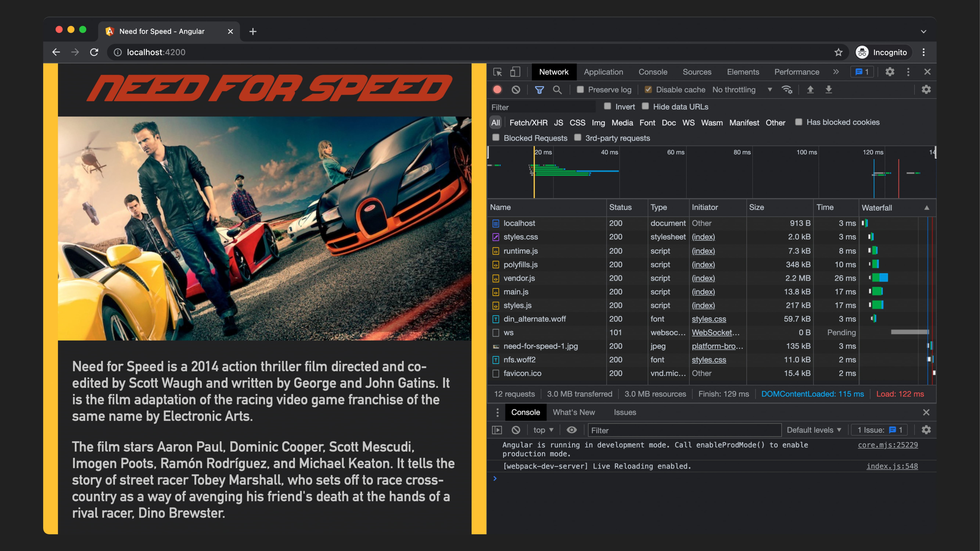Switch to the Sources tab
The height and width of the screenshot is (551, 980).
pyautogui.click(x=697, y=72)
